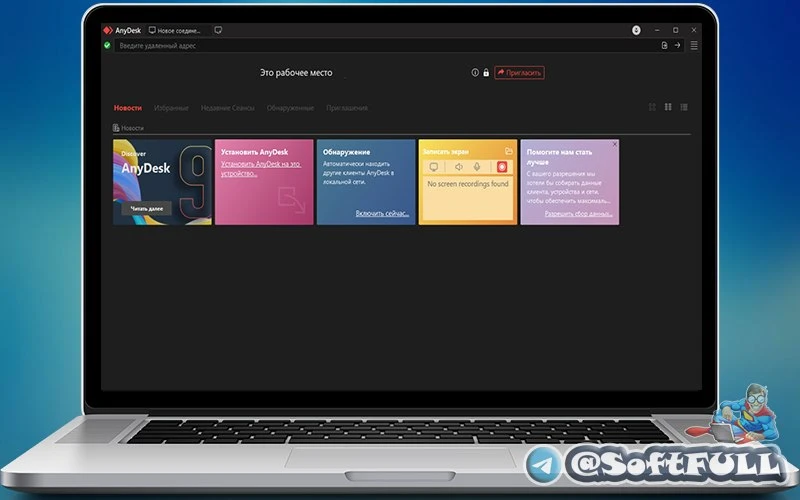This screenshot has width=800, height=500.
Task: Close the AnyDesk window
Action: tap(694, 30)
